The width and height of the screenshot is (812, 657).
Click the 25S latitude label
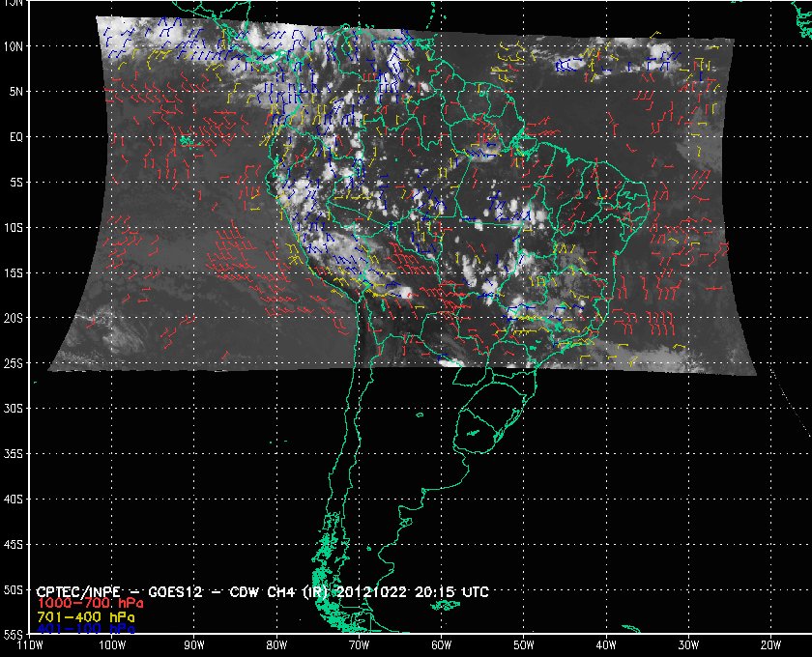(x=14, y=363)
